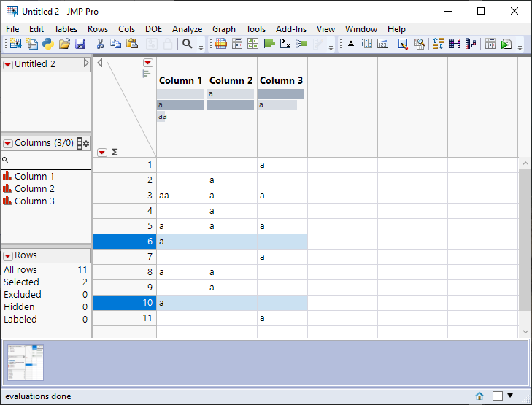Toggle the status bar square box

[x=498, y=396]
